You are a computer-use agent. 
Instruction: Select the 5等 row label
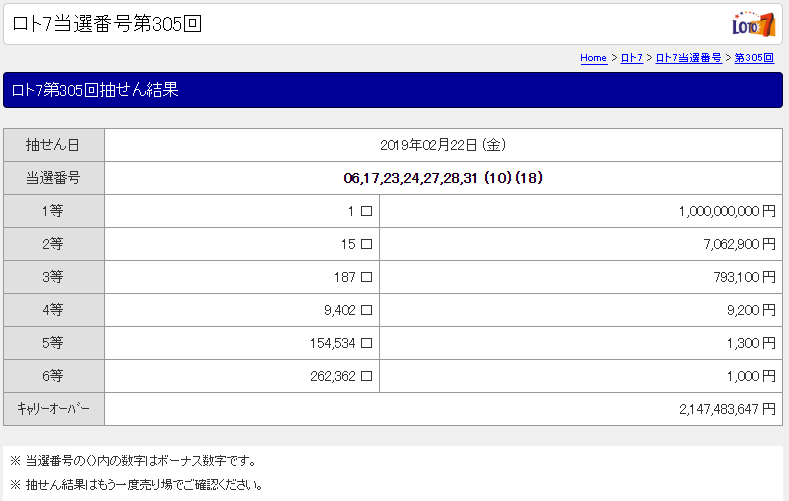pyautogui.click(x=53, y=343)
